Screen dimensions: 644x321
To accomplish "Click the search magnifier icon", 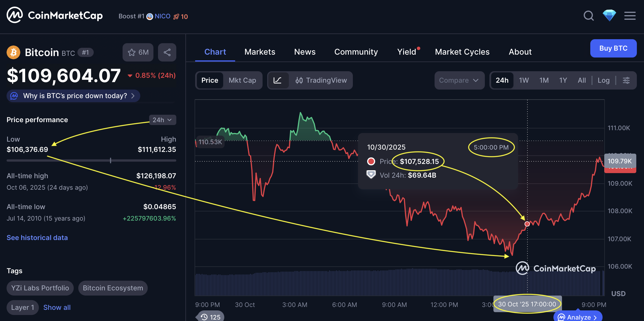I will click(x=588, y=16).
